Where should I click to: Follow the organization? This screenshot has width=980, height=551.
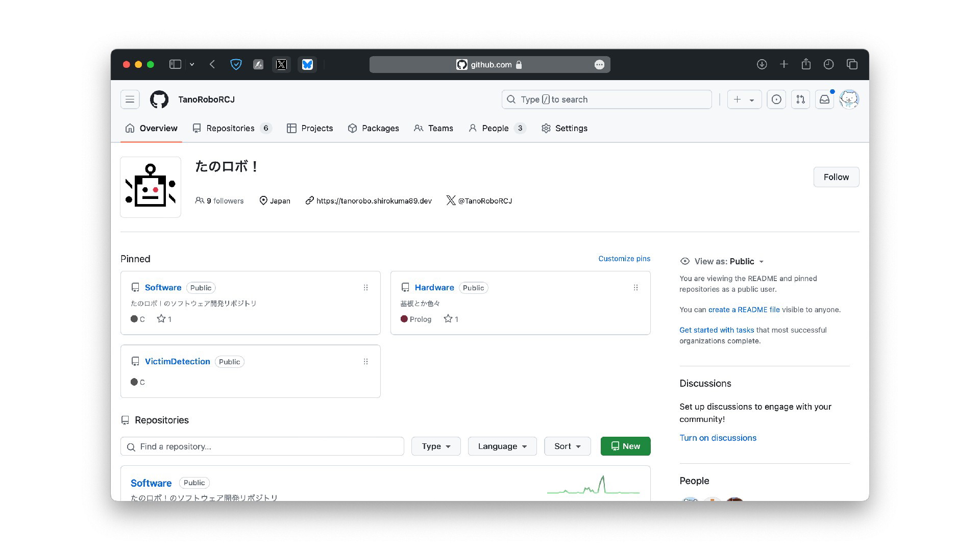coord(836,177)
